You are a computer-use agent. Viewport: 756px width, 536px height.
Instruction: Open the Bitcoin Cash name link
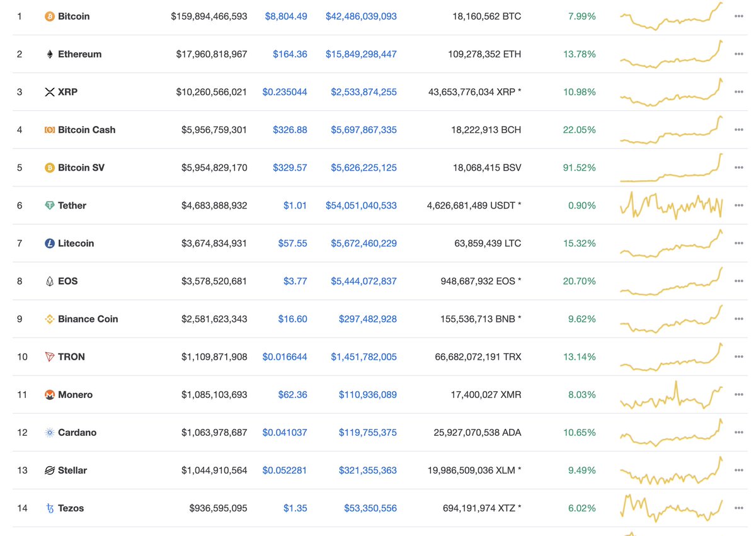point(86,130)
